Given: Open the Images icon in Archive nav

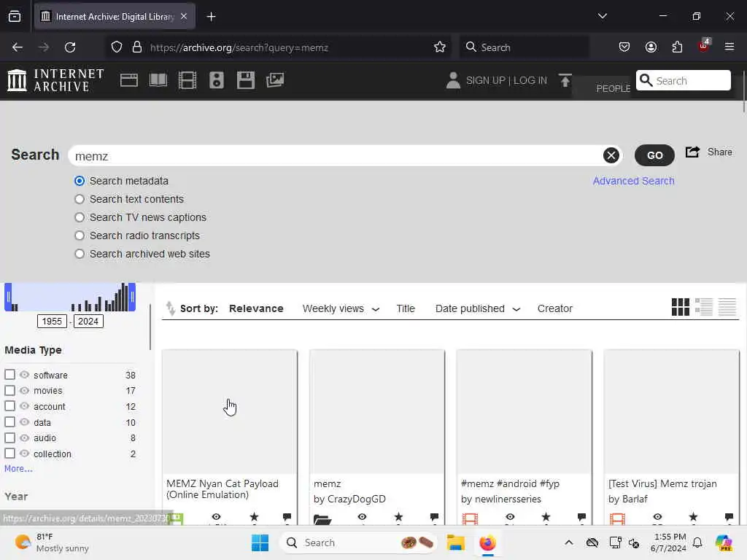Looking at the screenshot, I should (x=275, y=80).
